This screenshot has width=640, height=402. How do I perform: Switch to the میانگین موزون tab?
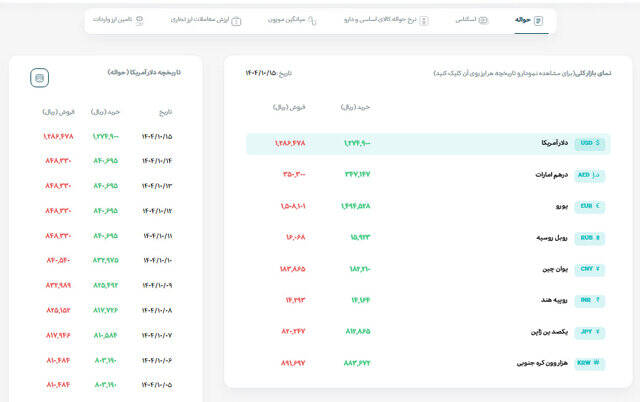pos(293,20)
